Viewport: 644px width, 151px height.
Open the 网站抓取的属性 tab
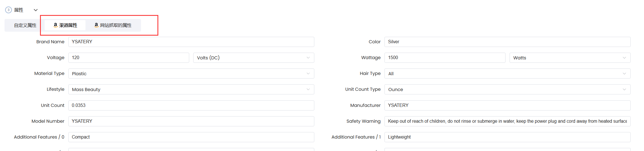pyautogui.click(x=113, y=25)
